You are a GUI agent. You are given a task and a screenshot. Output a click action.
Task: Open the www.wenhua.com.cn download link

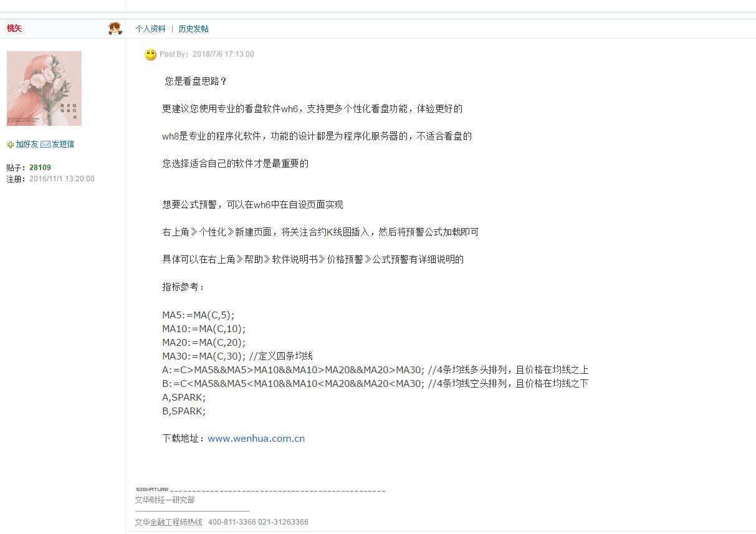tap(256, 439)
